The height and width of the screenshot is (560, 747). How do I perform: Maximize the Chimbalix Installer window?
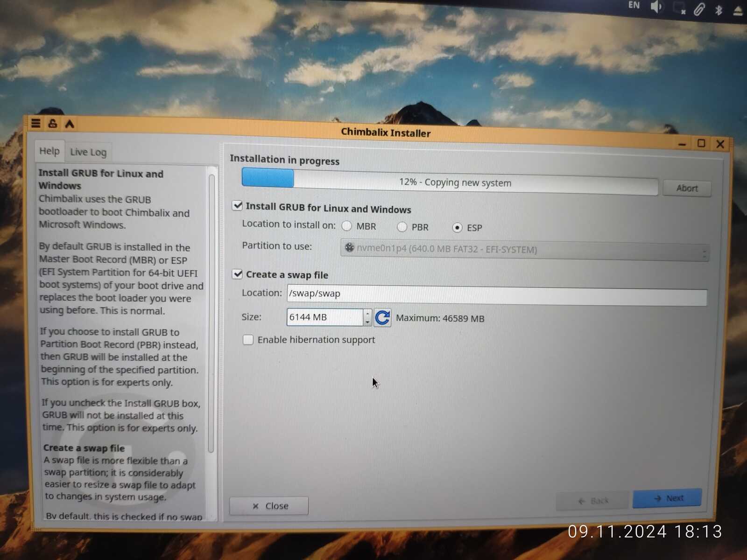point(701,143)
